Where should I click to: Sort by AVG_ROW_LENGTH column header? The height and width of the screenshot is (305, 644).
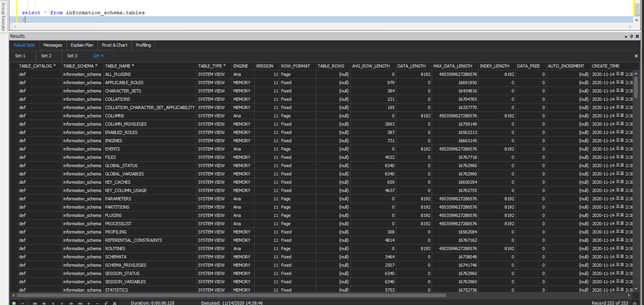[x=373, y=66]
